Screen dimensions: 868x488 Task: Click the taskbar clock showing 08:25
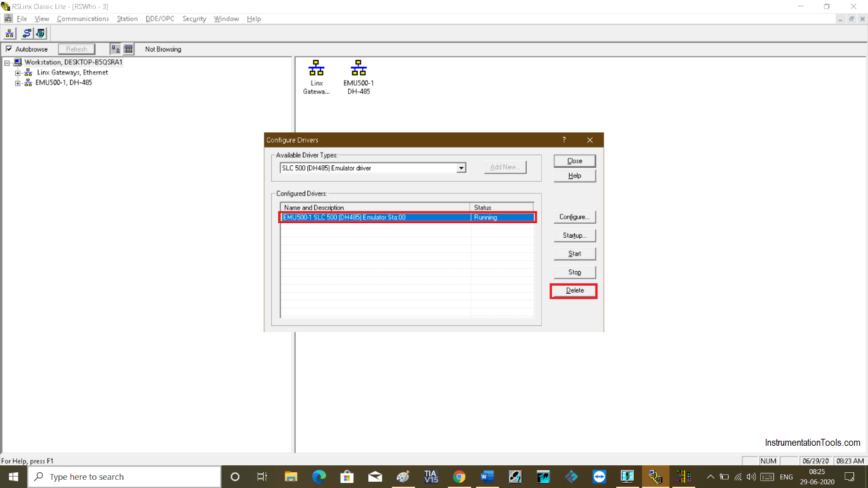(816, 477)
